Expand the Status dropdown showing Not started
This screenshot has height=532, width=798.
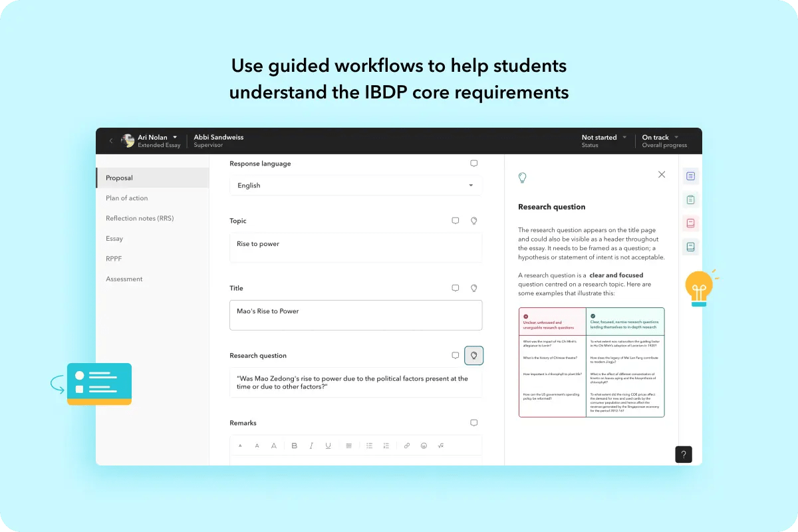[x=602, y=137]
